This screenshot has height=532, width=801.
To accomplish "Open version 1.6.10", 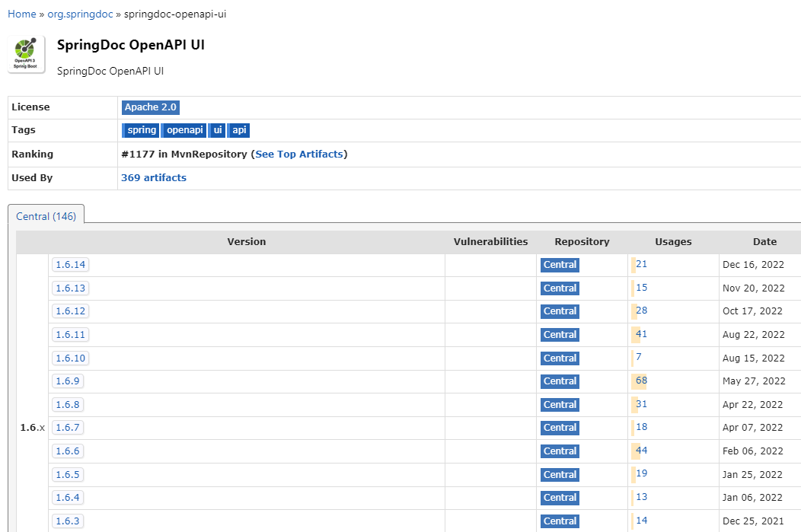I will tap(71, 358).
